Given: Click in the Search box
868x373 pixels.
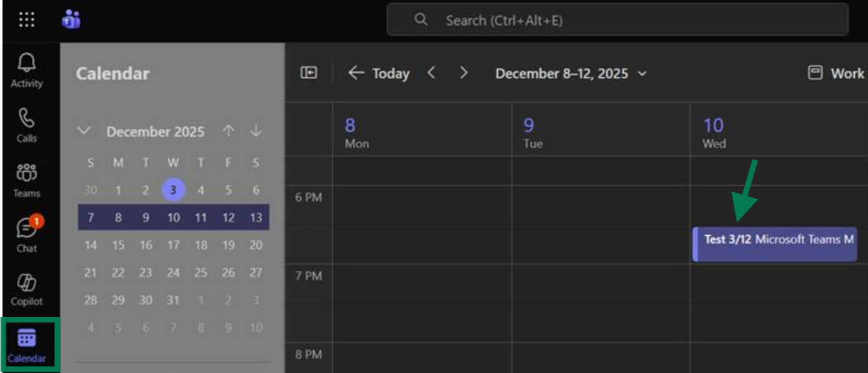Looking at the screenshot, I should tap(618, 21).
